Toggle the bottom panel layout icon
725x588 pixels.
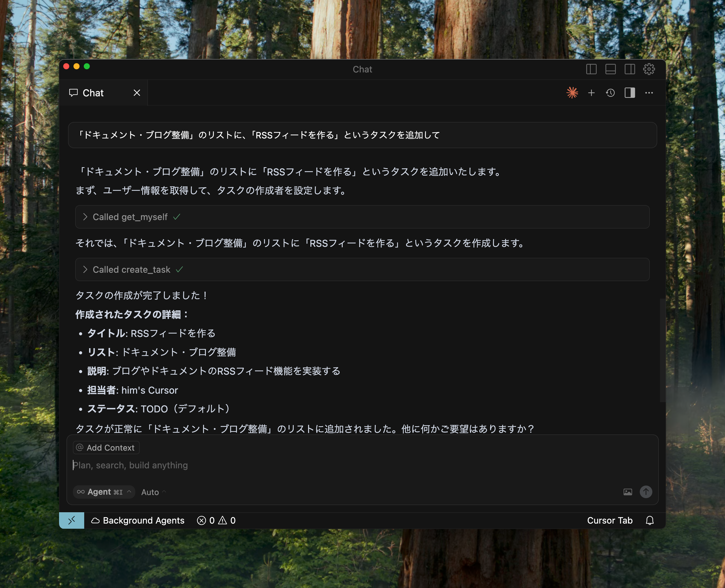click(x=610, y=69)
